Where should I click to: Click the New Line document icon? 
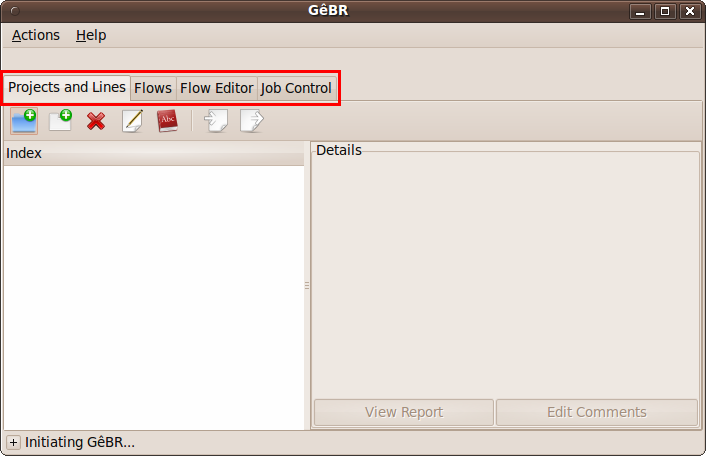pos(60,121)
